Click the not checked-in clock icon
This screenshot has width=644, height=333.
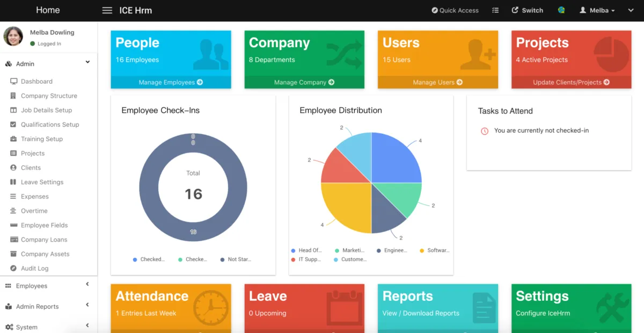pyautogui.click(x=485, y=131)
